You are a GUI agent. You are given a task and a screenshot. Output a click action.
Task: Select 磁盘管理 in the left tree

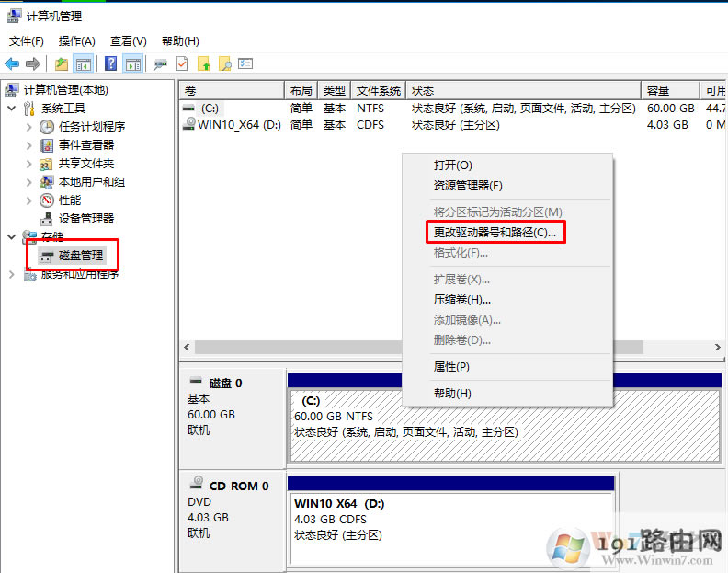[81, 256]
